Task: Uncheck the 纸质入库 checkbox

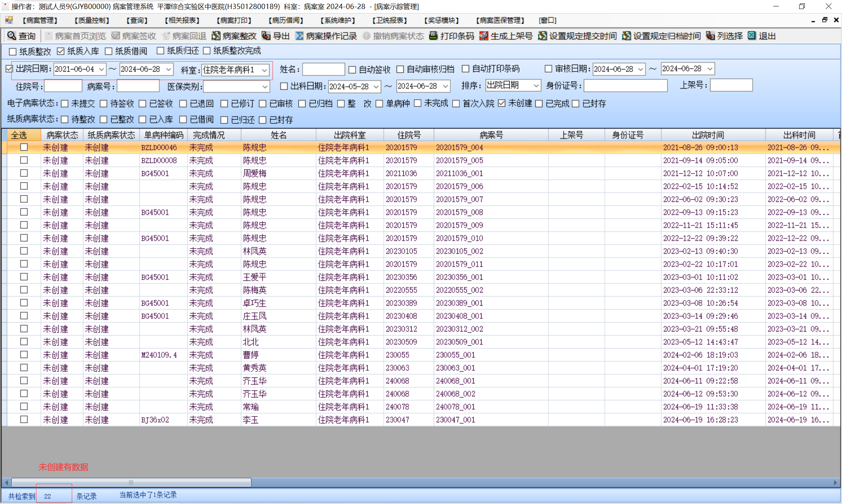Action: (61, 51)
